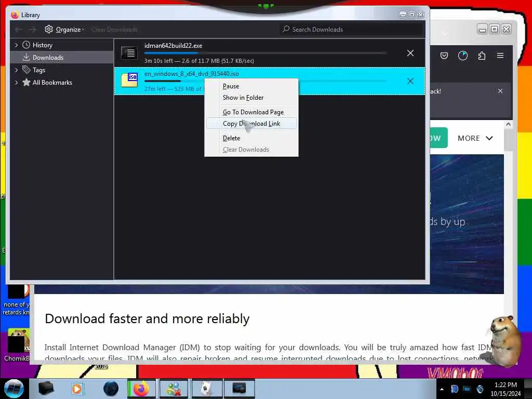Select Tags in the sidebar
The width and height of the screenshot is (532, 399).
[x=38, y=70]
